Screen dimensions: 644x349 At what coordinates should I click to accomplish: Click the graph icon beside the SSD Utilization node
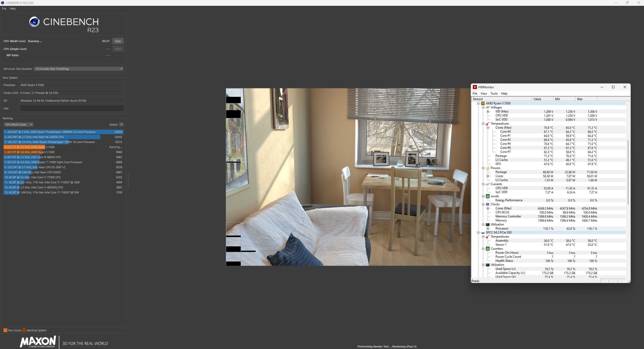click(488, 265)
